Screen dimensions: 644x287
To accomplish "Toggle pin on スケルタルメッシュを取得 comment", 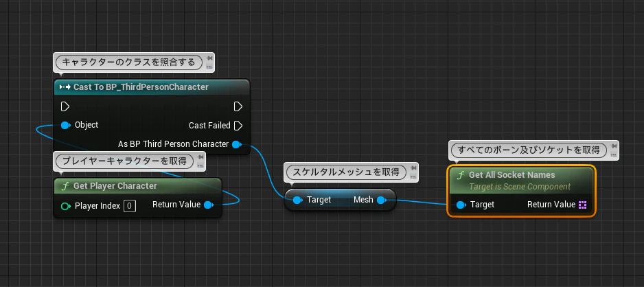I will (413, 168).
